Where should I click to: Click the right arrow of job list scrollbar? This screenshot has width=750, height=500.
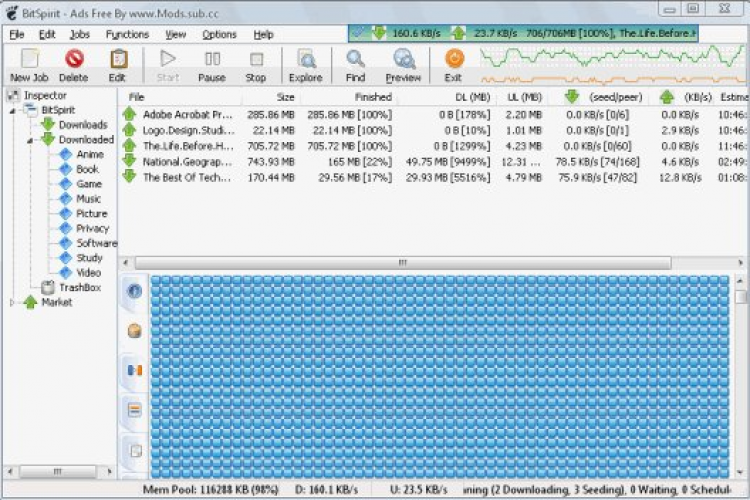tap(740, 263)
